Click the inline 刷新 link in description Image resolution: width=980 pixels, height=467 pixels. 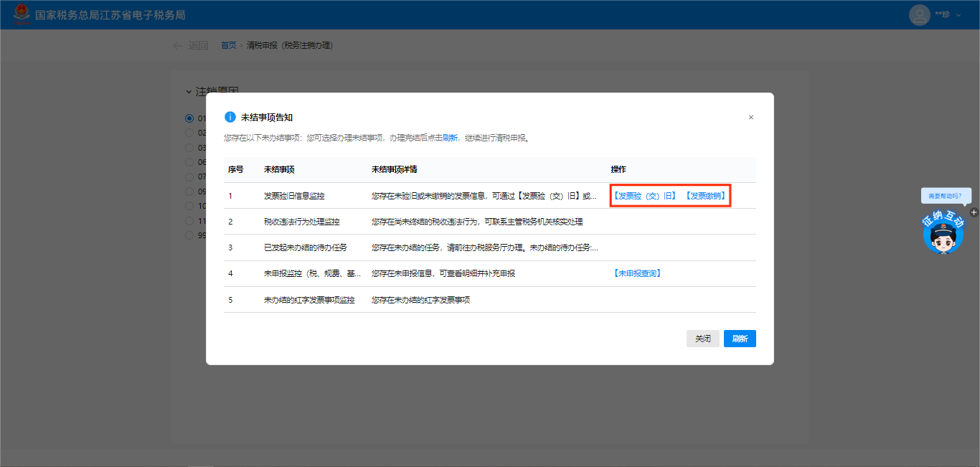[450, 138]
